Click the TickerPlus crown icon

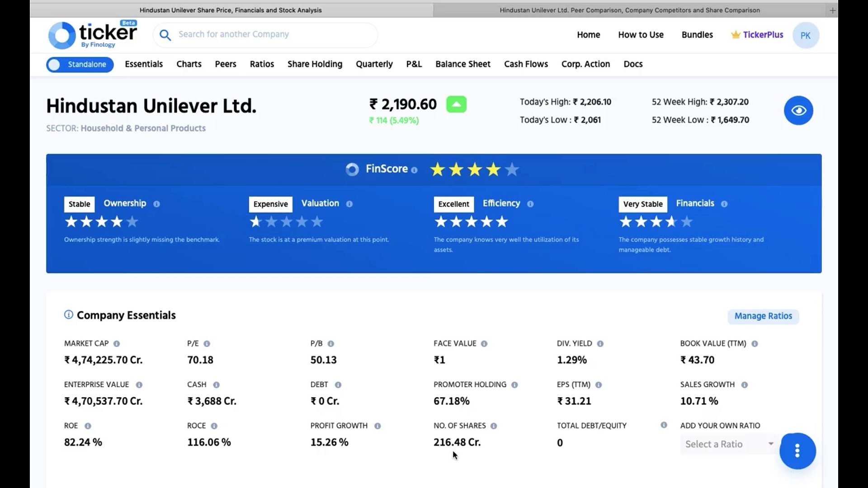click(736, 35)
